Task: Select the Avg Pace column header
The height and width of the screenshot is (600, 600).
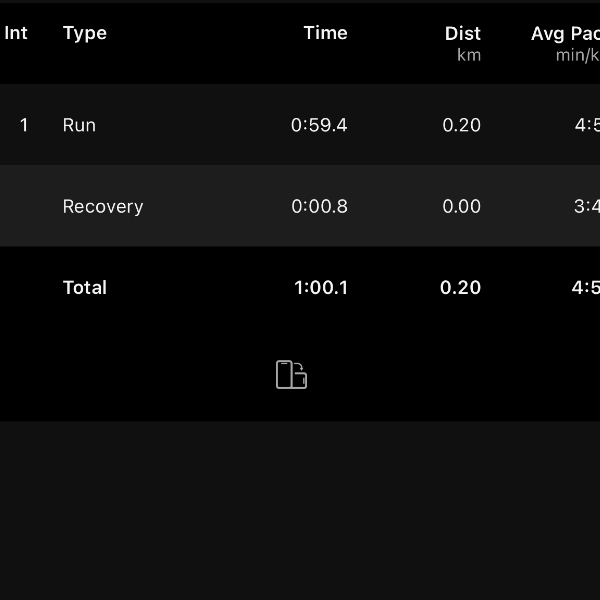Action: [565, 43]
